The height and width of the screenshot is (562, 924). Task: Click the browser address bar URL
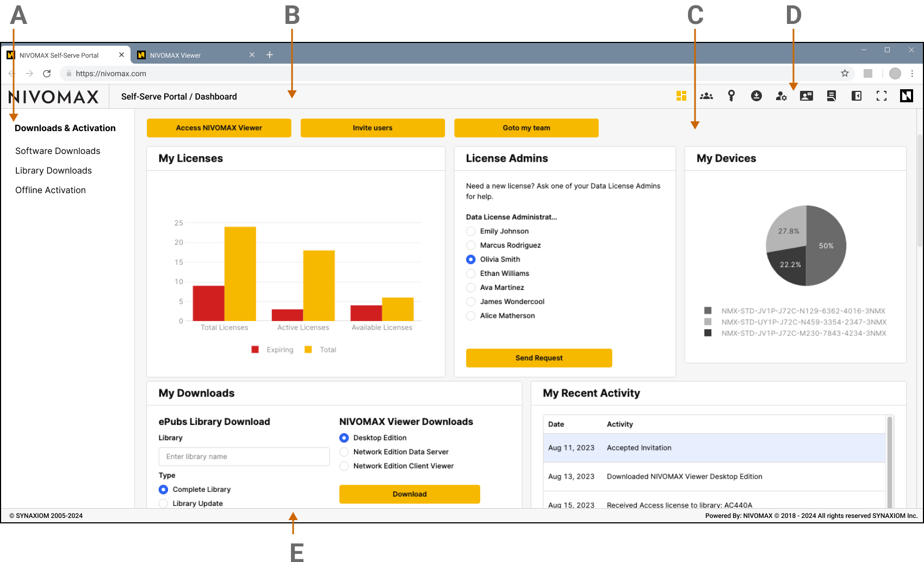(111, 73)
